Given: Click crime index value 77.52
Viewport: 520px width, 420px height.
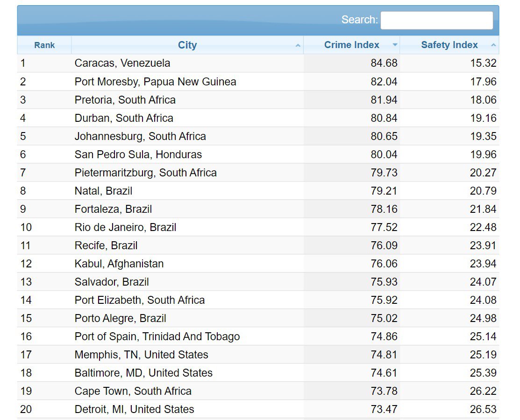Looking at the screenshot, I should (384, 227).
